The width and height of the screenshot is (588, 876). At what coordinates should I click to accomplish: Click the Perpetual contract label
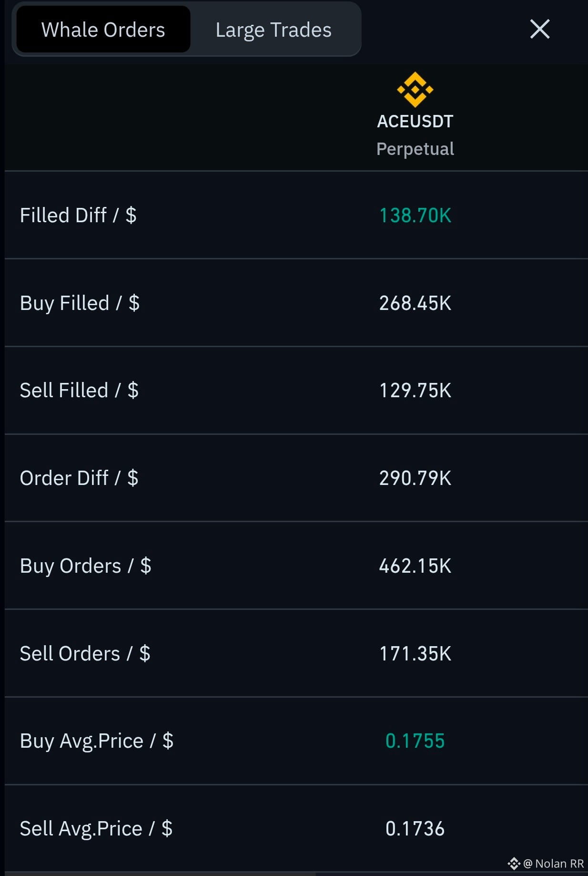click(x=415, y=149)
